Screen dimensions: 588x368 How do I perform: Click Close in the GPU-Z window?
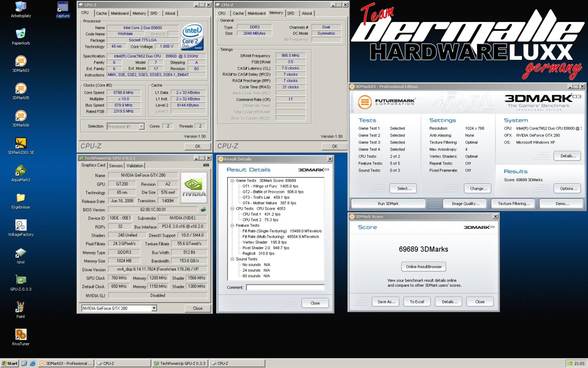198,308
